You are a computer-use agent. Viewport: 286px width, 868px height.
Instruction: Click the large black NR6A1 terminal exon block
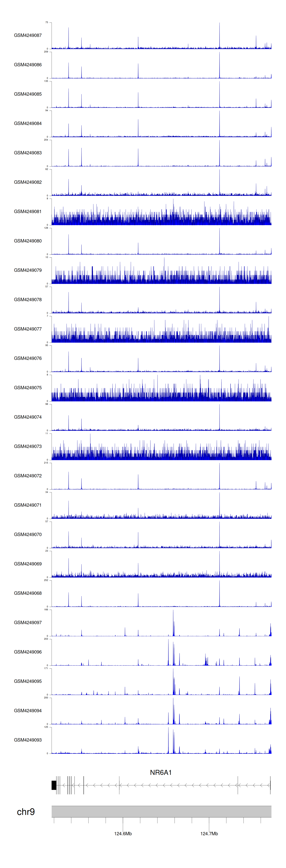coord(54,785)
